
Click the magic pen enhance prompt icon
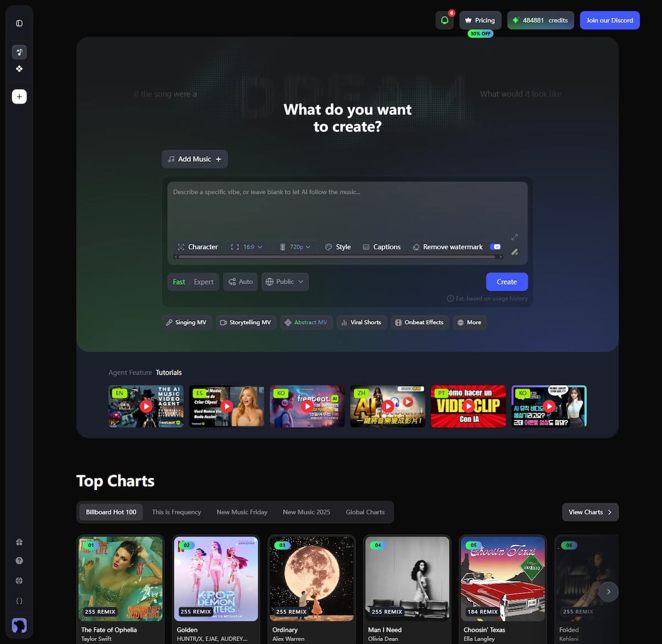514,252
